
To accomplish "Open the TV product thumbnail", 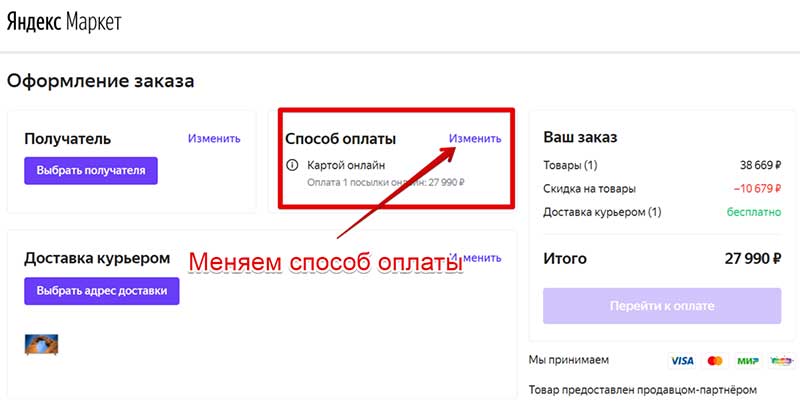I will coord(41,344).
